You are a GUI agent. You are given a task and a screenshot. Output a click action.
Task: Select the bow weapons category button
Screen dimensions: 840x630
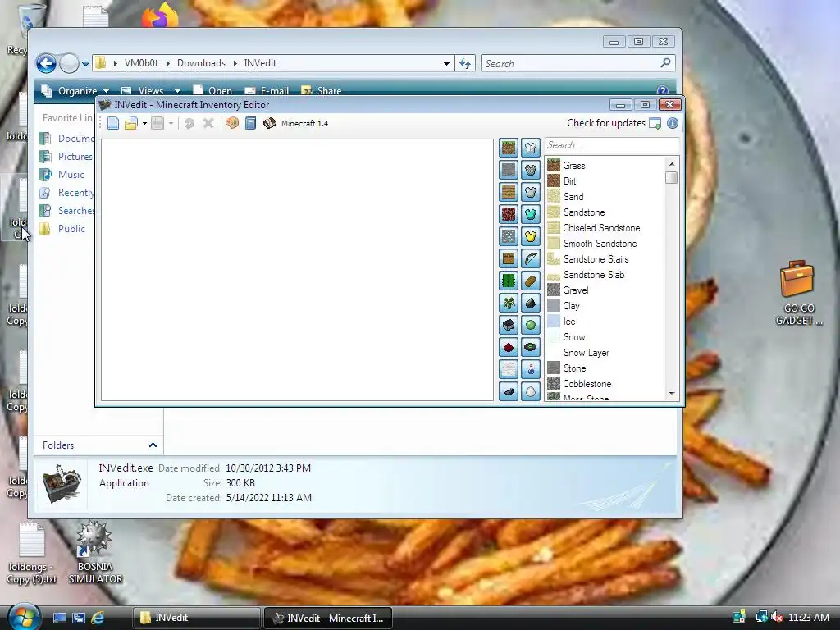tap(531, 258)
